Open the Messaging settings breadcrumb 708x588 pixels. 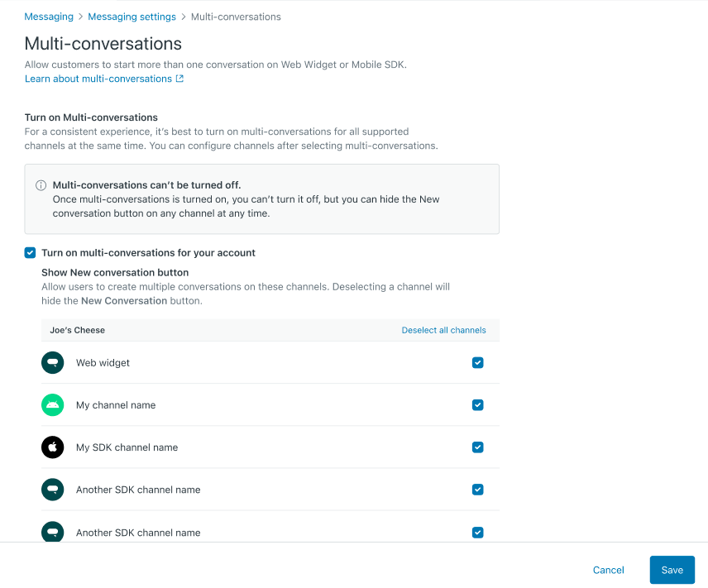tap(132, 17)
